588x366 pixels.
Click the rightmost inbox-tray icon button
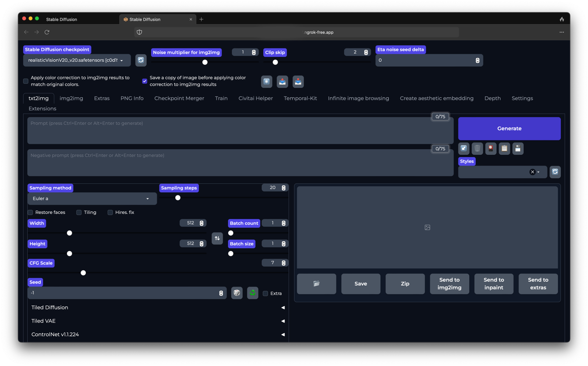(298, 82)
